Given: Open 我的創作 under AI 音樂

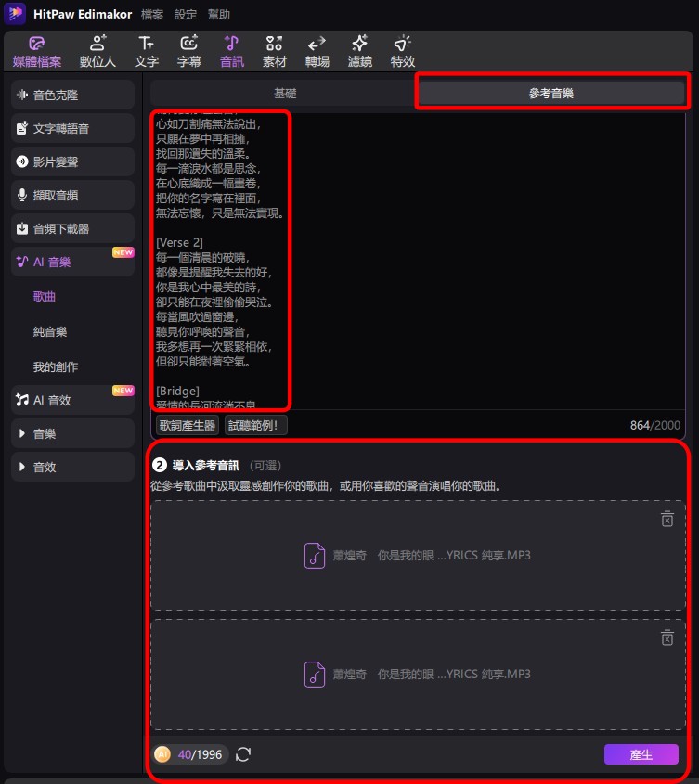Looking at the screenshot, I should [56, 366].
